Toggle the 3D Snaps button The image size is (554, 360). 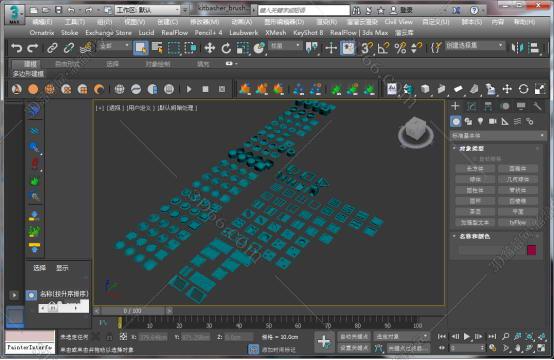[x=366, y=48]
